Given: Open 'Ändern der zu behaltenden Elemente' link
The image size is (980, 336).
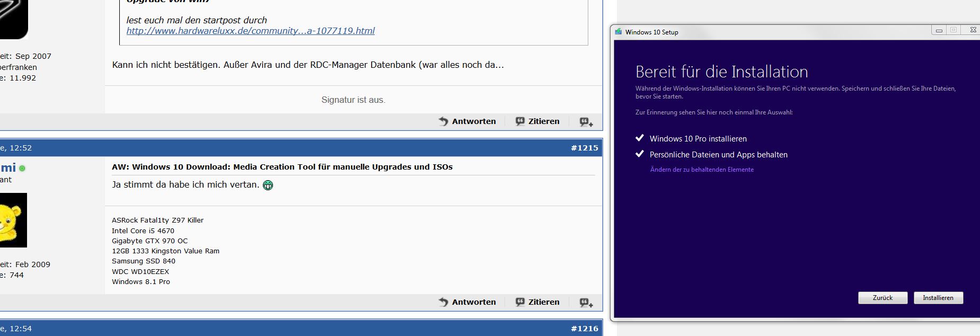Looking at the screenshot, I should pos(702,170).
